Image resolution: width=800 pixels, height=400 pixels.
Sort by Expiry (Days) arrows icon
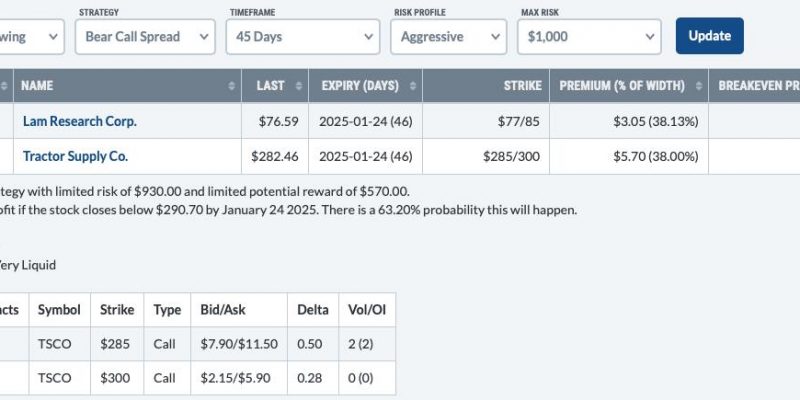tap(413, 86)
